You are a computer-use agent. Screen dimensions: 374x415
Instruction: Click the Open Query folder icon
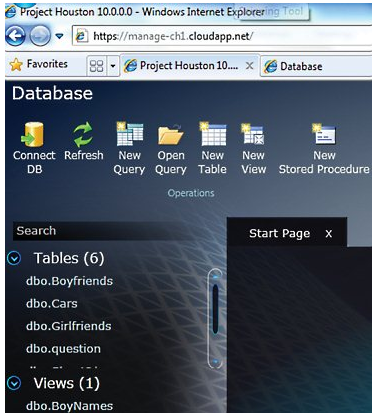coord(170,134)
